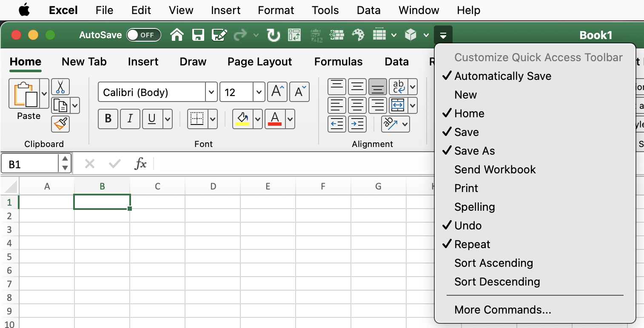Open the Borders dropdown arrow
644x328 pixels.
pos(213,119)
